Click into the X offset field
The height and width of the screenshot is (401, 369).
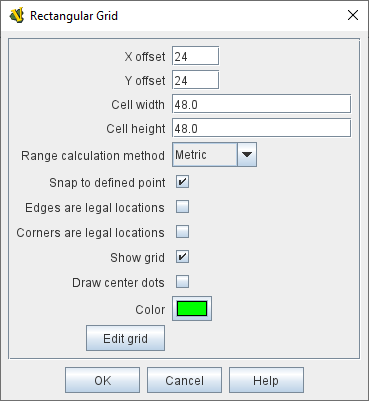(195, 56)
